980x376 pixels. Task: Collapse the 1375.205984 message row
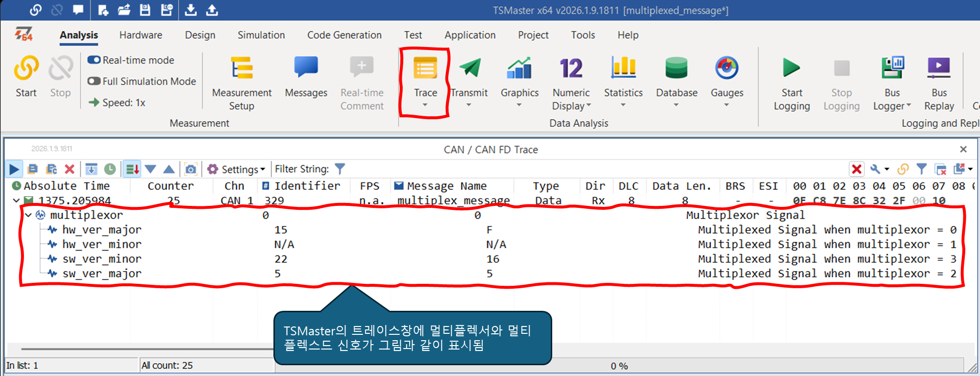point(16,200)
